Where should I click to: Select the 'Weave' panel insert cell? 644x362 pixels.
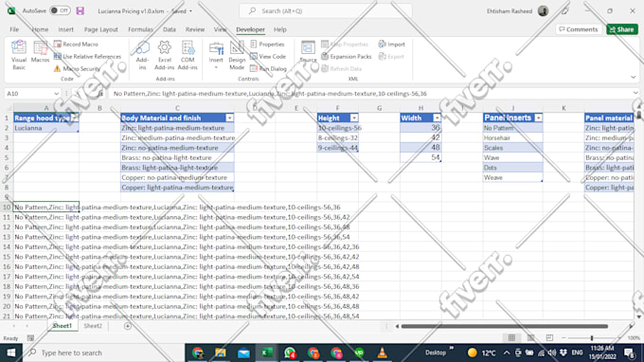click(x=512, y=177)
